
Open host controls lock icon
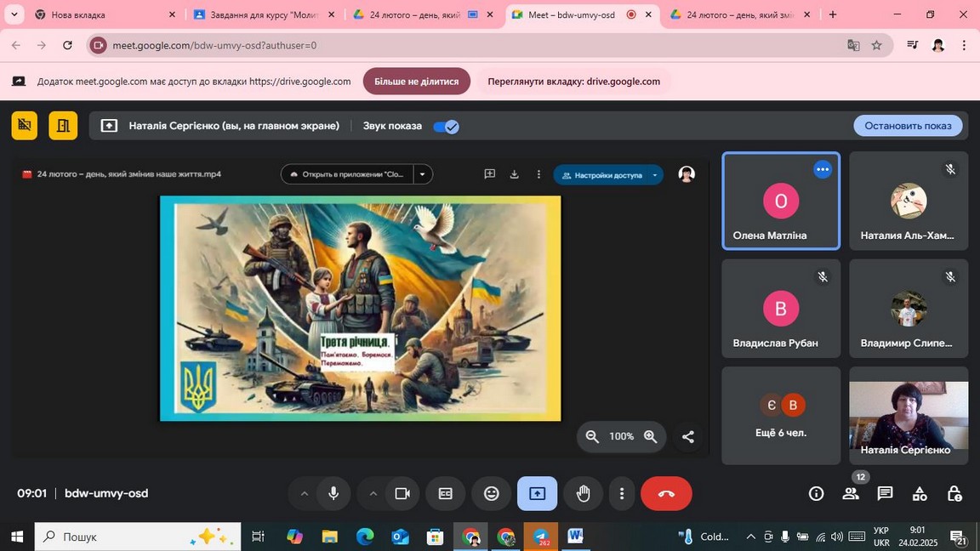954,493
